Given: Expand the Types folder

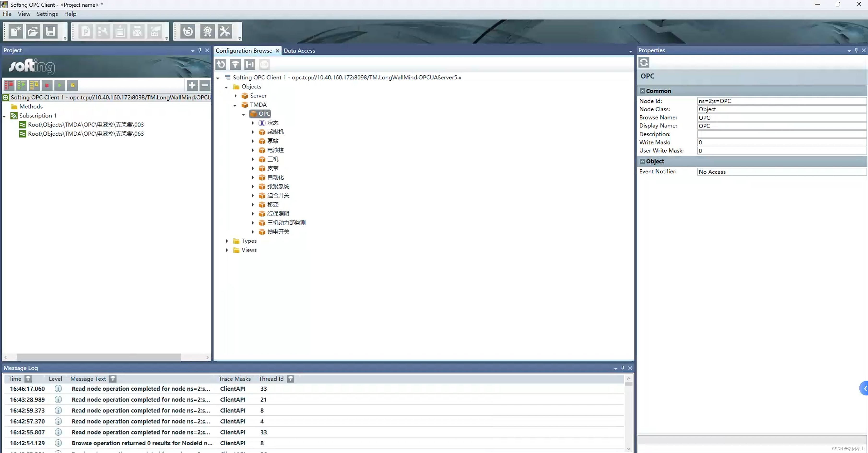Looking at the screenshot, I should [227, 241].
